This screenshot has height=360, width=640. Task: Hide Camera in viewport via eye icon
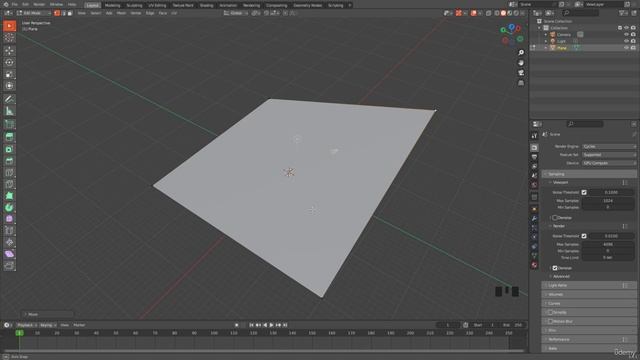point(626,35)
